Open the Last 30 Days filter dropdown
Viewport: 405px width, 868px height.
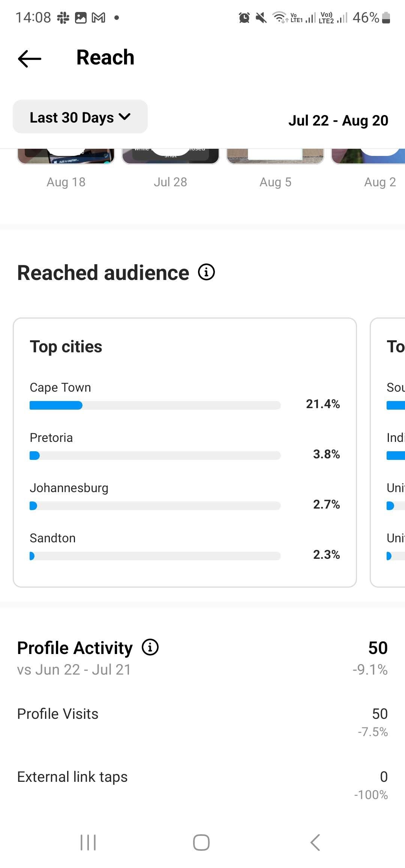point(79,117)
